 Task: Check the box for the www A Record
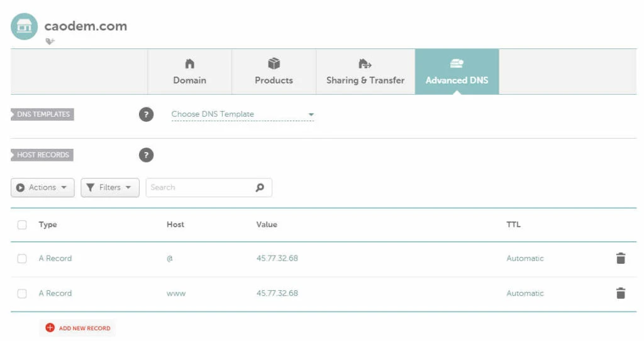(22, 294)
